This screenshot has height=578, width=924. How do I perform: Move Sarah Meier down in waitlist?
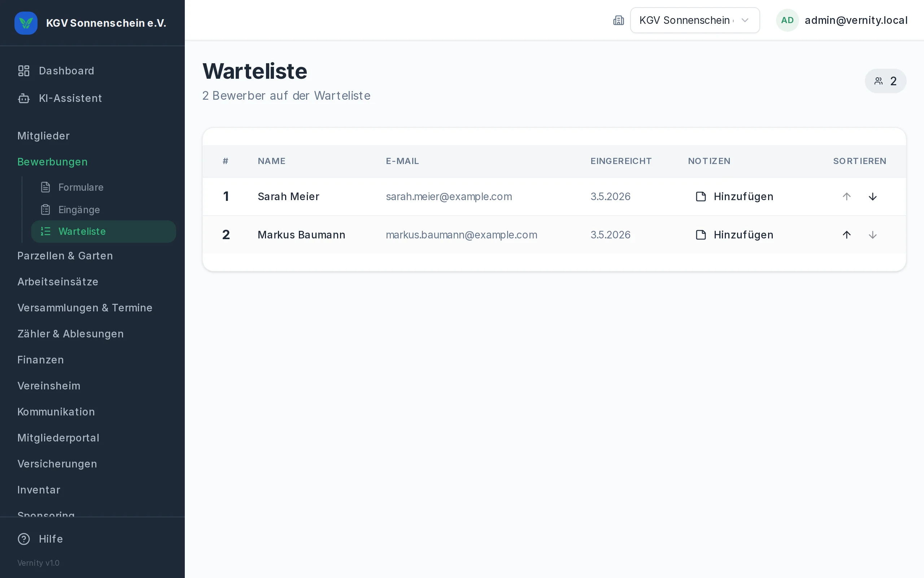[x=872, y=197]
